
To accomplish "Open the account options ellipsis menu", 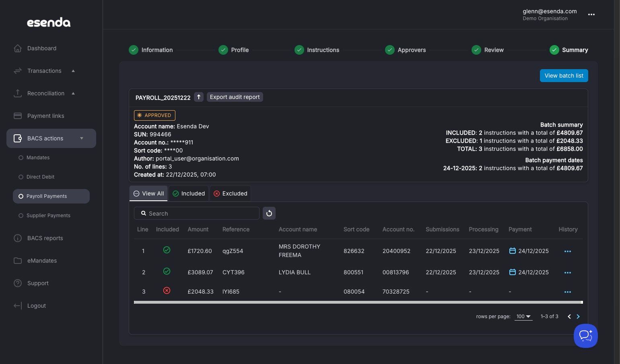I will tap(591, 14).
